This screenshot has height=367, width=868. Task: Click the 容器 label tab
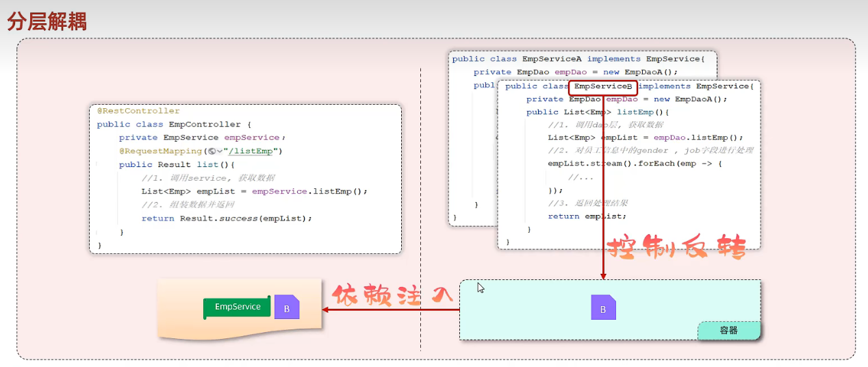coord(729,331)
